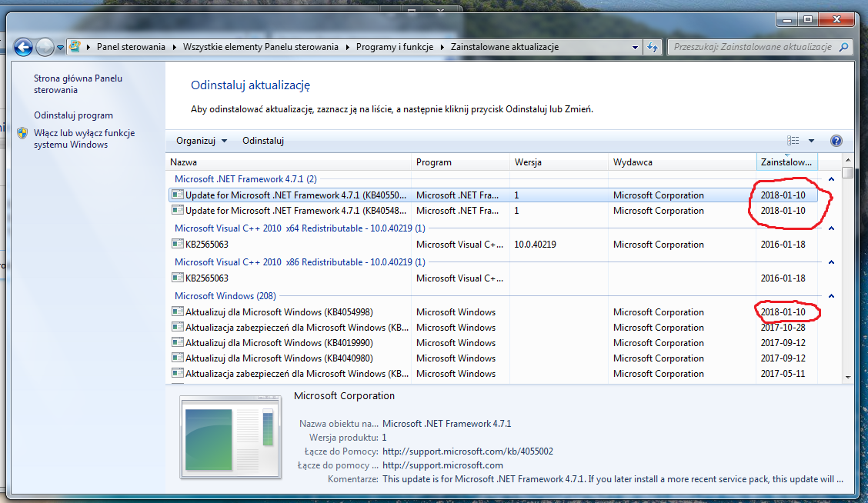Open the Odinstaluj program link

pyautogui.click(x=73, y=115)
